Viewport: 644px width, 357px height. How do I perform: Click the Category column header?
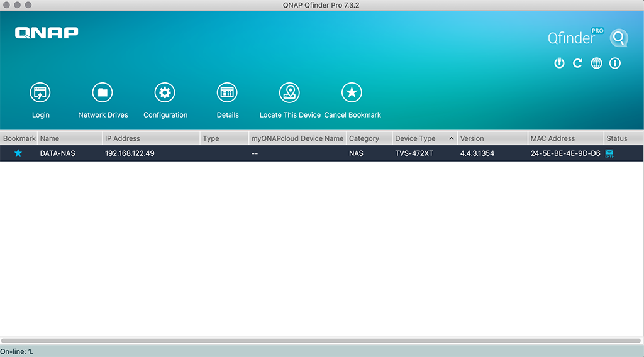click(x=369, y=138)
